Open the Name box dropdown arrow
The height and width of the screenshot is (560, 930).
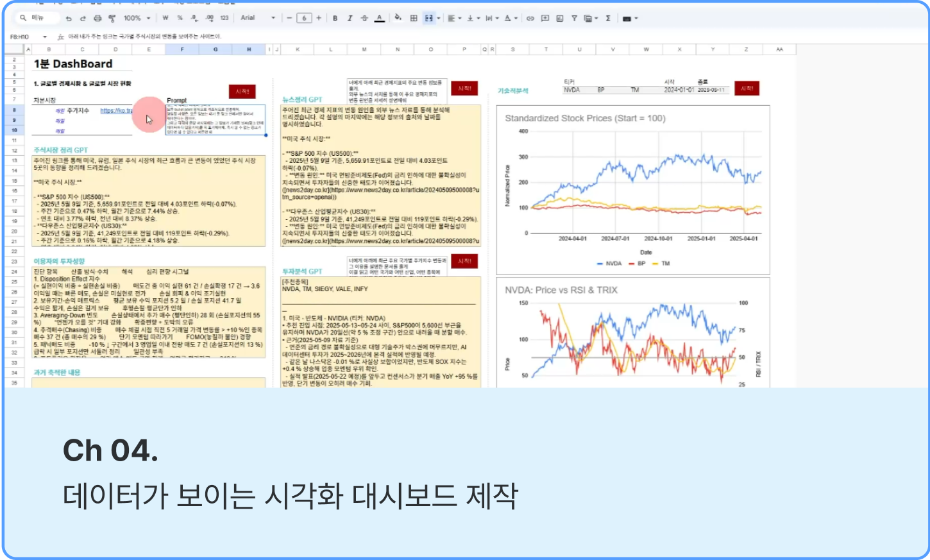coord(45,37)
